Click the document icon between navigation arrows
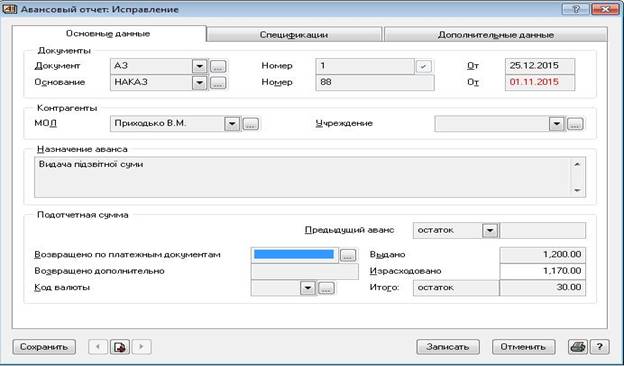This screenshot has width=624, height=366. click(120, 347)
